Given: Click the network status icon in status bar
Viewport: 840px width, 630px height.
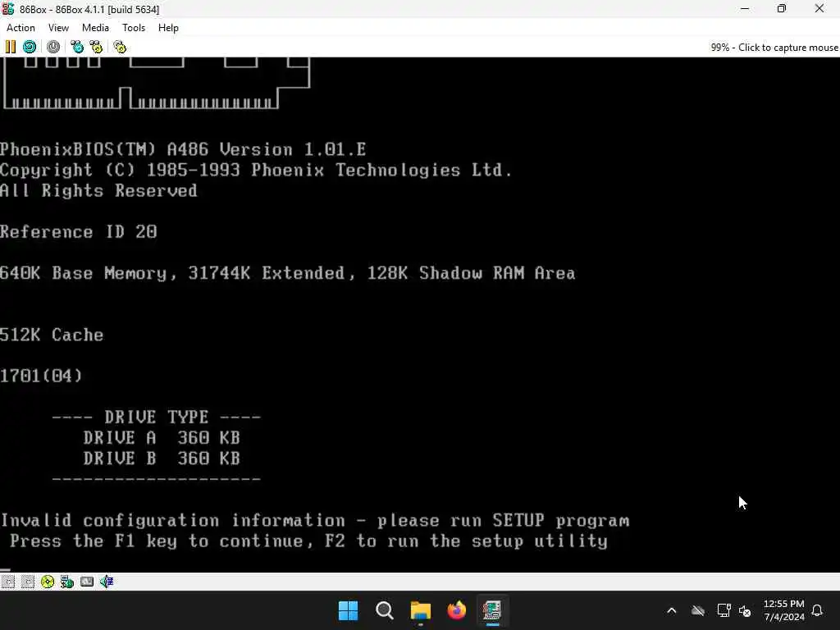Looking at the screenshot, I should click(67, 582).
